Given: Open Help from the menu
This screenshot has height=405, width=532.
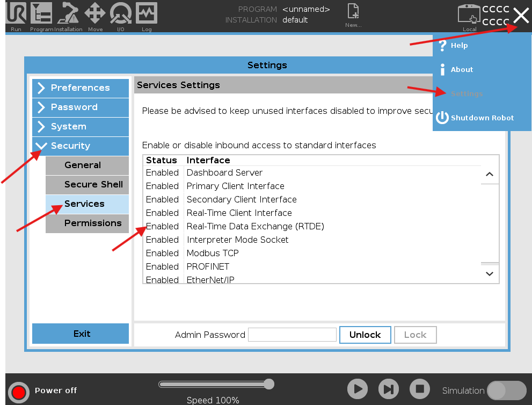Looking at the screenshot, I should click(x=482, y=46).
